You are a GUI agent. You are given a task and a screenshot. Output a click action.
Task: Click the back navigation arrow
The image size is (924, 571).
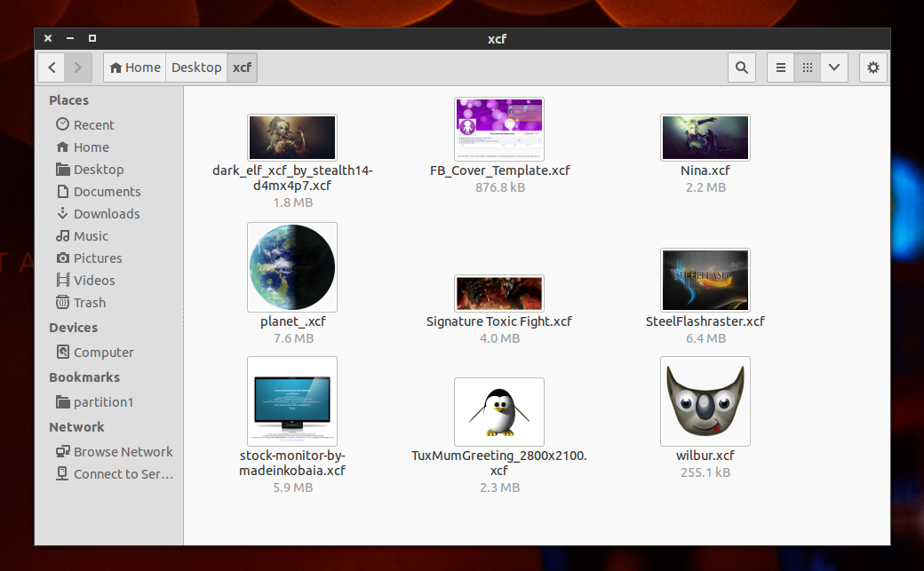[x=52, y=67]
